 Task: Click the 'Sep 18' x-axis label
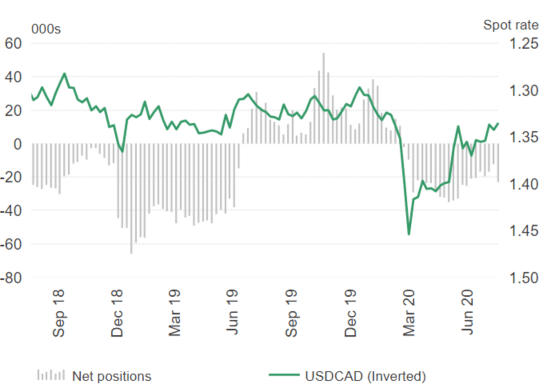[59, 313]
